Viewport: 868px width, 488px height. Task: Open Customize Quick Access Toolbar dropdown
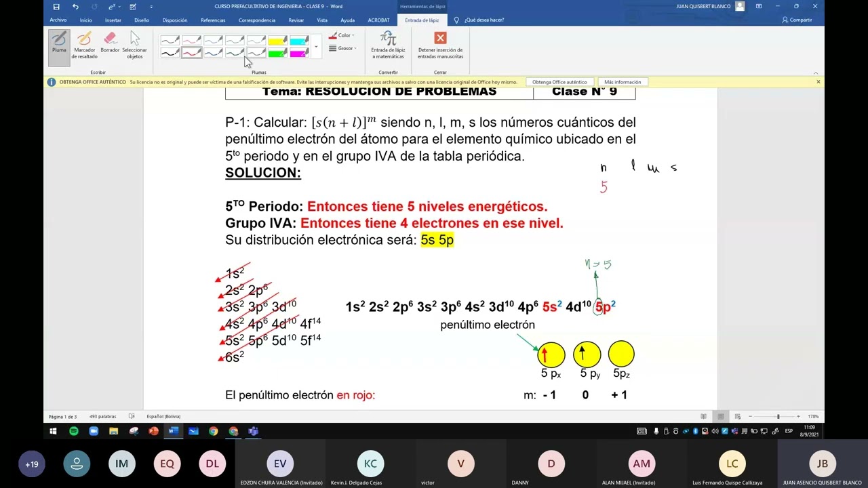coord(151,7)
